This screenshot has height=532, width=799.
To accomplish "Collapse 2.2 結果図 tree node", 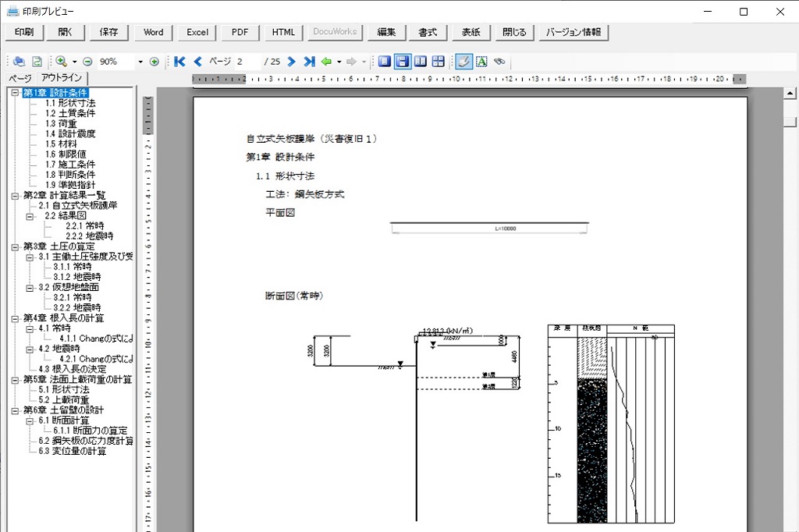I will tap(30, 215).
